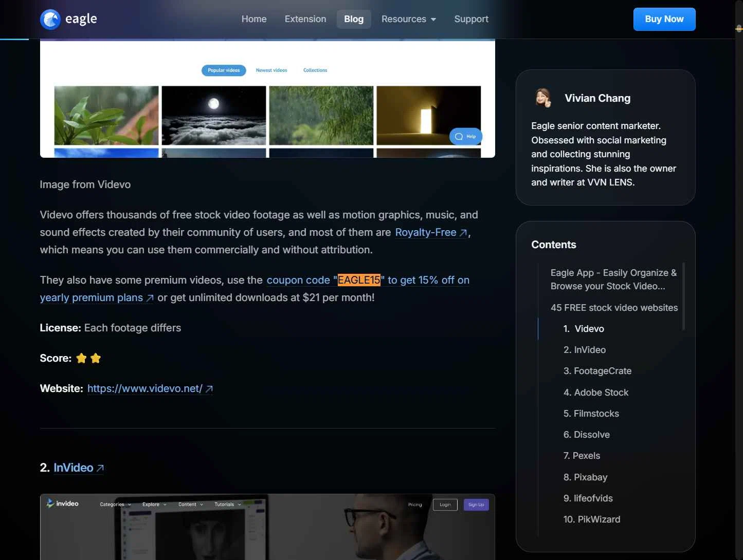
Task: Click Tutorials dropdown in the invideo image
Action: point(228,505)
